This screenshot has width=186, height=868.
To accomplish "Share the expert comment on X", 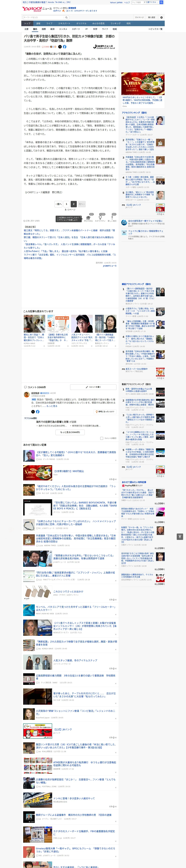I will click(33, 411).
